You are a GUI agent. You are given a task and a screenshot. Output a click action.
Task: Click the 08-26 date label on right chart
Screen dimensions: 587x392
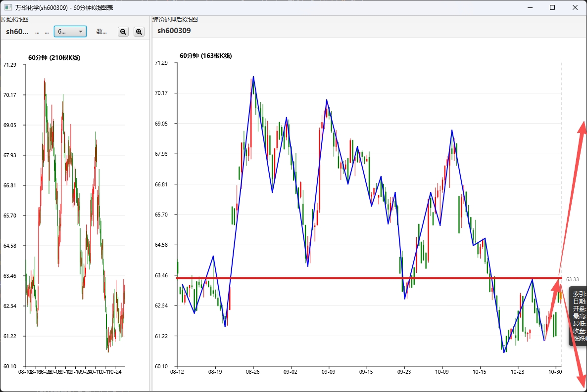[253, 372]
